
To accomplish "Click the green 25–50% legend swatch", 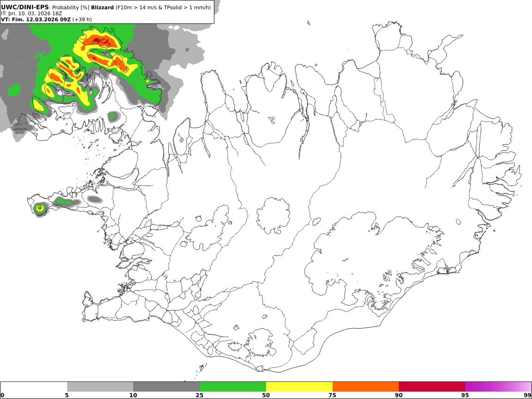I will point(233,387).
